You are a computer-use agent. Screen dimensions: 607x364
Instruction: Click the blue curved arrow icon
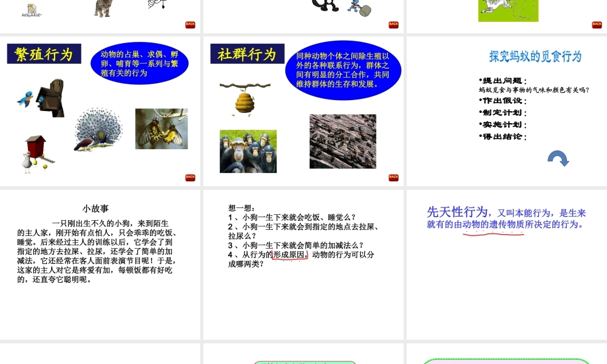click(558, 158)
